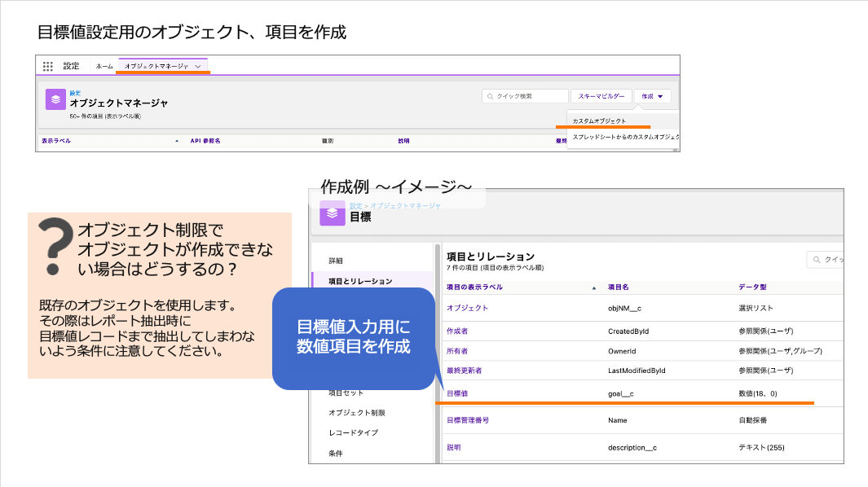Click the Name field name cell
Screen dimensions: 868x487
pos(617,420)
